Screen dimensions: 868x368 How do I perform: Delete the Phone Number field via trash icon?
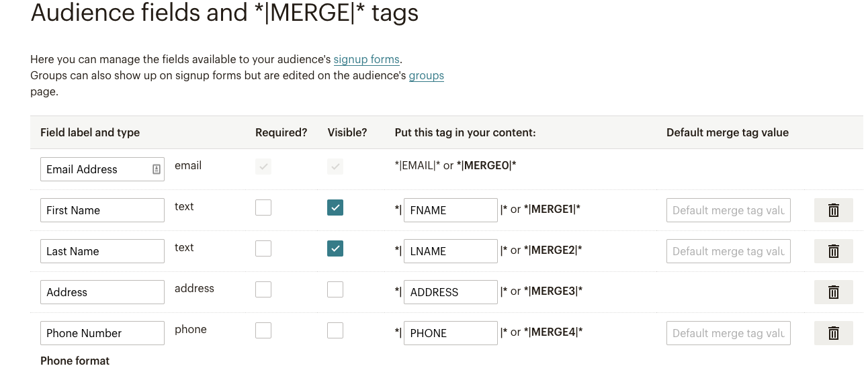(833, 333)
